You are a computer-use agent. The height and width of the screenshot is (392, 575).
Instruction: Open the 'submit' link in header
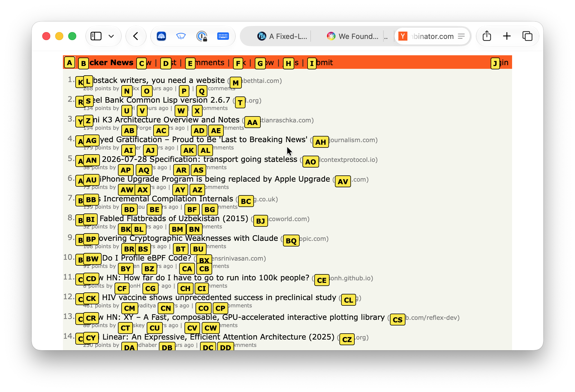pyautogui.click(x=321, y=62)
